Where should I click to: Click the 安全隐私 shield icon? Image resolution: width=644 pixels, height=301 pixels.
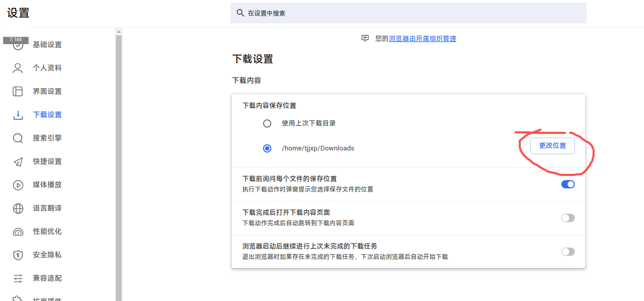pos(18,255)
